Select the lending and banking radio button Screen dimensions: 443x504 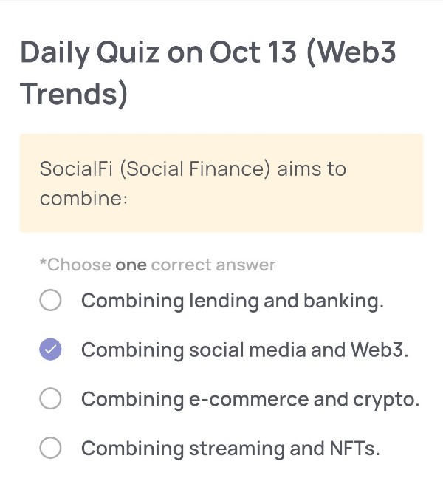coord(50,301)
